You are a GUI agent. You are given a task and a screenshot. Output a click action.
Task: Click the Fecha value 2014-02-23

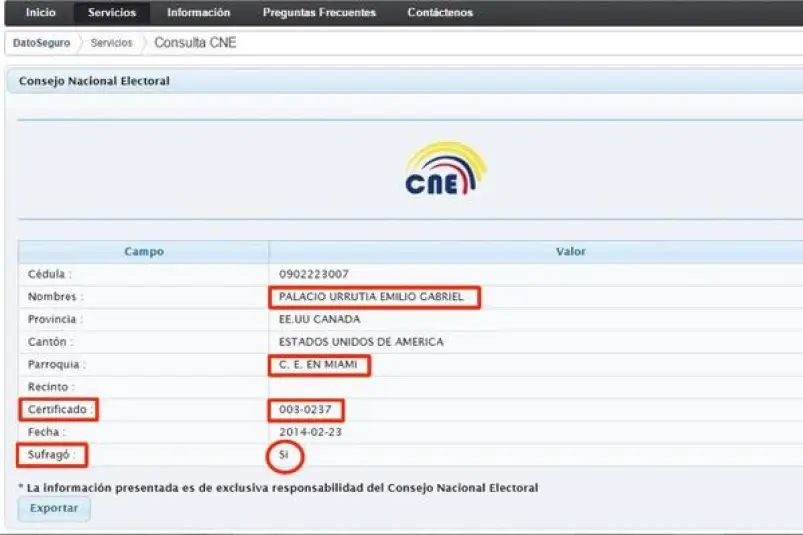[x=310, y=432]
